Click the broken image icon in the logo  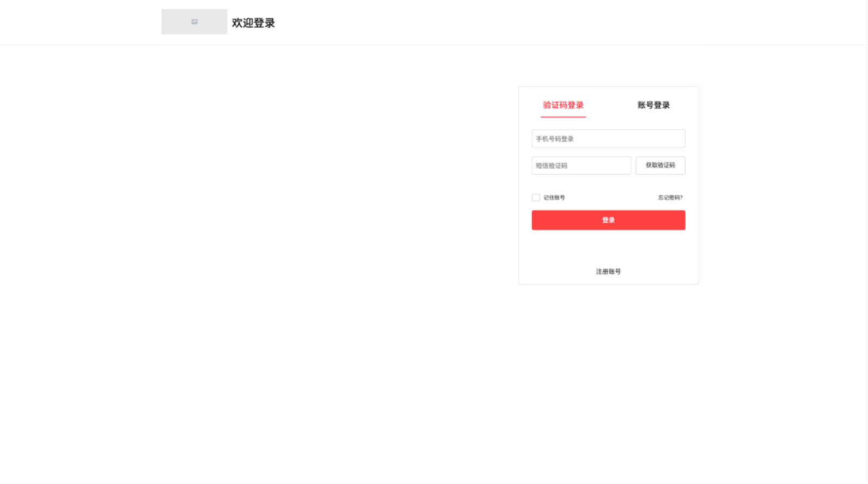(x=194, y=22)
